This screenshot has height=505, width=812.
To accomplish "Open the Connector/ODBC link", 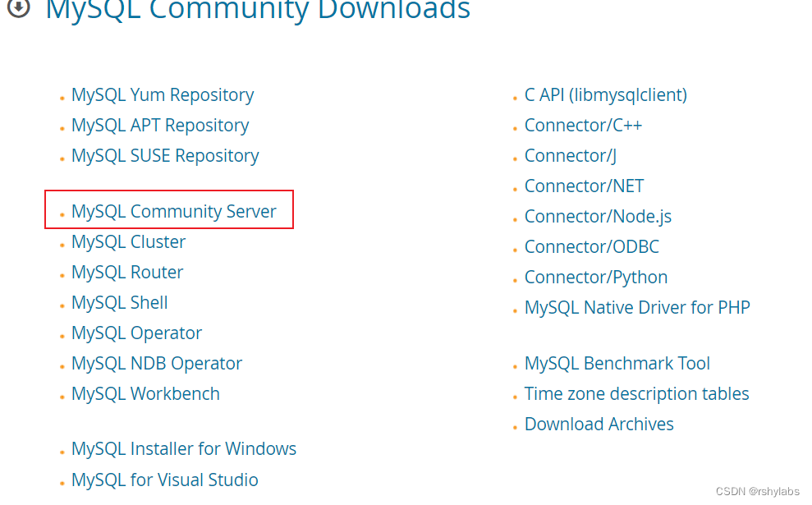I will point(592,247).
